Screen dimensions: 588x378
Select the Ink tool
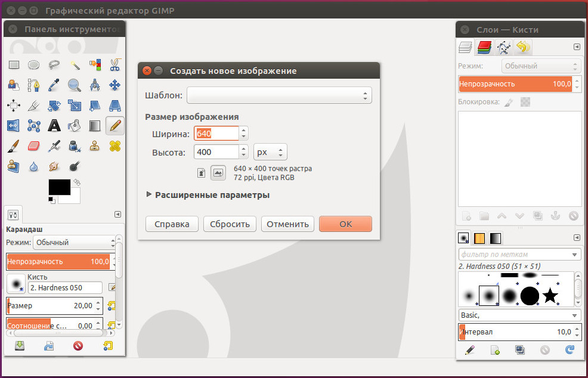tap(75, 146)
